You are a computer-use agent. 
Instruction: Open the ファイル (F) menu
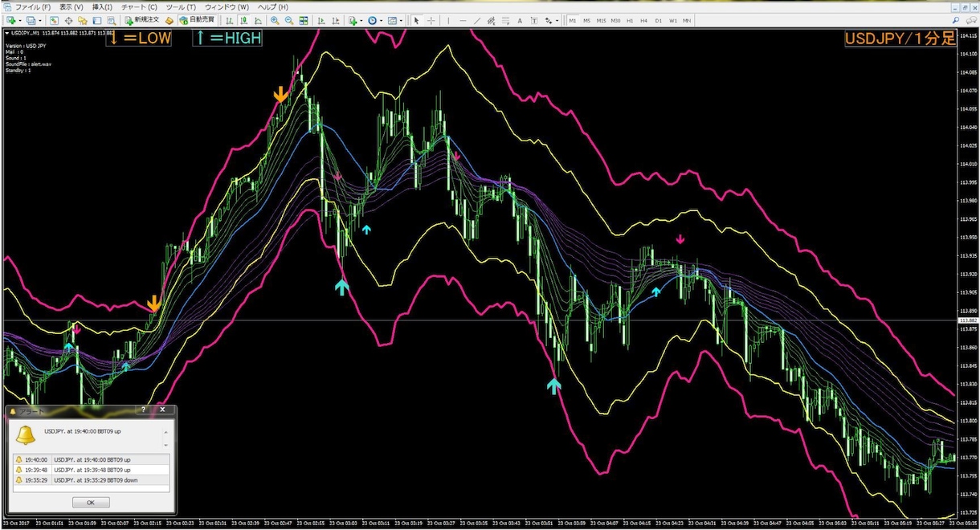click(33, 6)
